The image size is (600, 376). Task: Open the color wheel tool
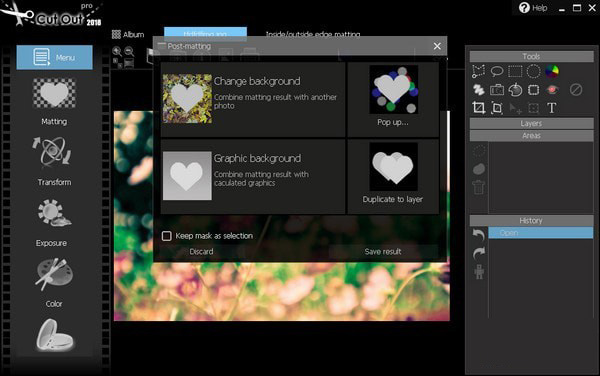pyautogui.click(x=552, y=71)
